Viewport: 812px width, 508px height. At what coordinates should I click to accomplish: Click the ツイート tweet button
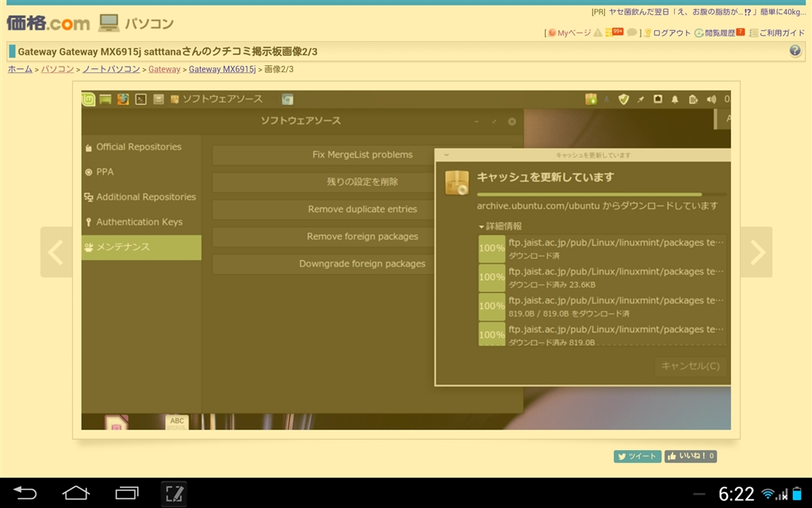click(x=637, y=456)
